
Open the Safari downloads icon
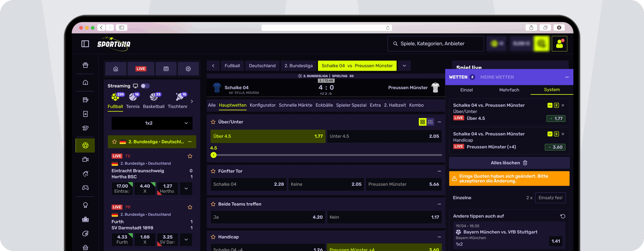[x=559, y=28]
